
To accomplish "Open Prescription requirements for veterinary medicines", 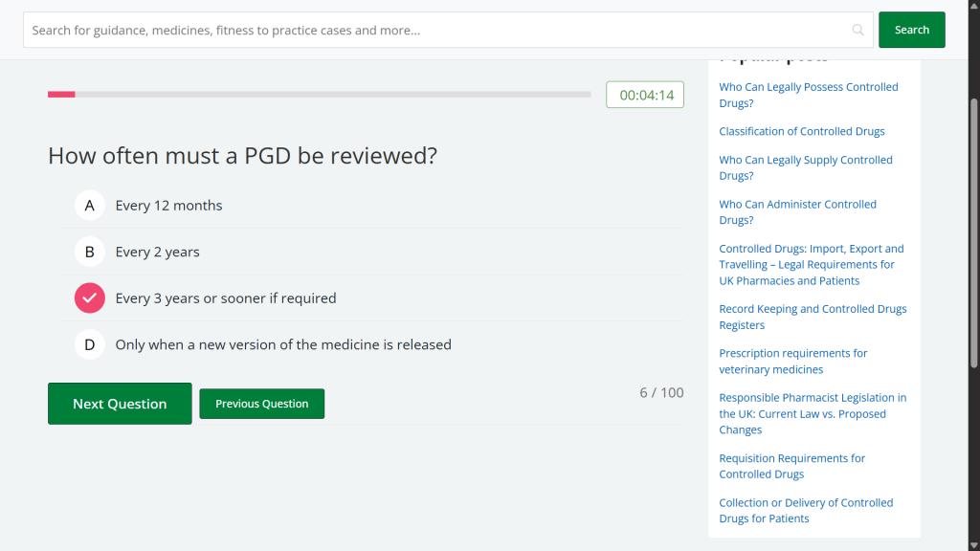I will 792,361.
